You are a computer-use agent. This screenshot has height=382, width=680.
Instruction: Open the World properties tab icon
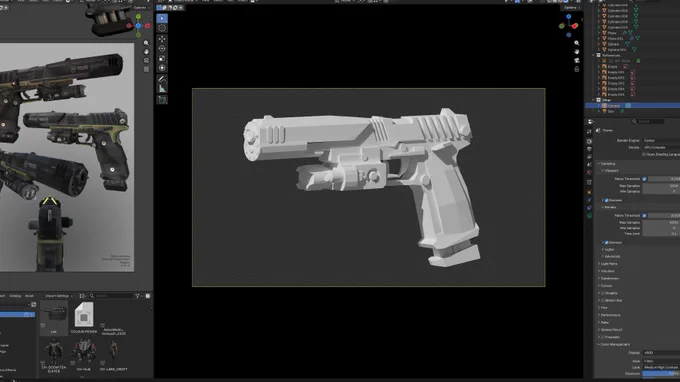(589, 172)
